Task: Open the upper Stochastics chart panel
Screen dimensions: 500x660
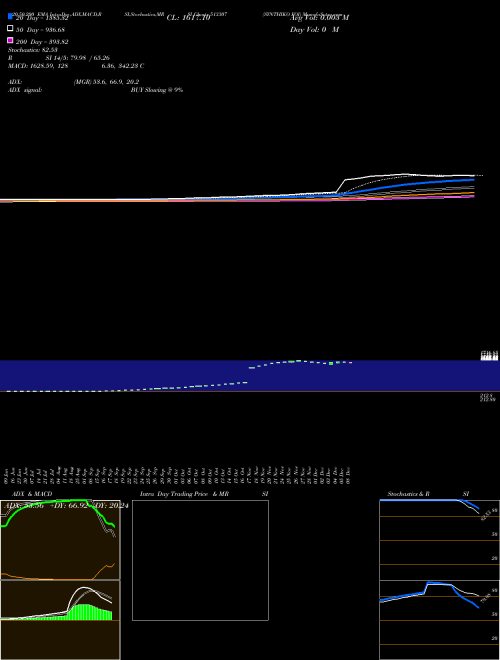Action: tap(439, 540)
